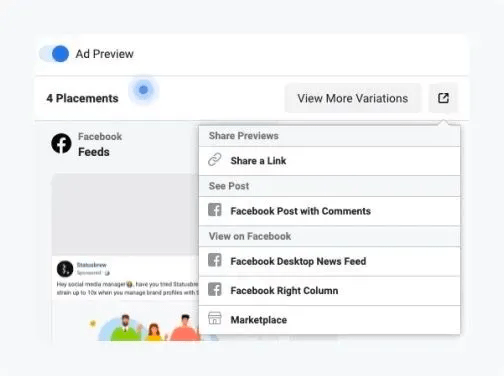Click the Facebook Feeds placement heading
Screen dimensions: 504x376
pos(100,144)
